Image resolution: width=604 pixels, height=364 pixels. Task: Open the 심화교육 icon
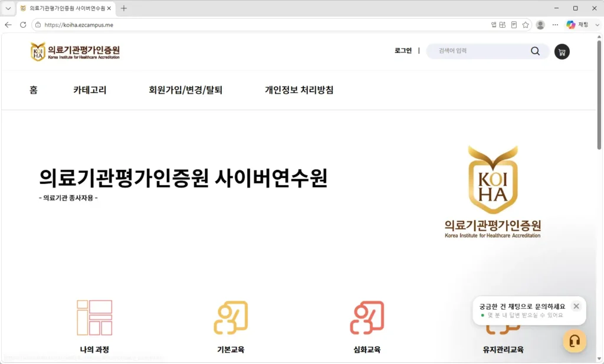pyautogui.click(x=367, y=318)
